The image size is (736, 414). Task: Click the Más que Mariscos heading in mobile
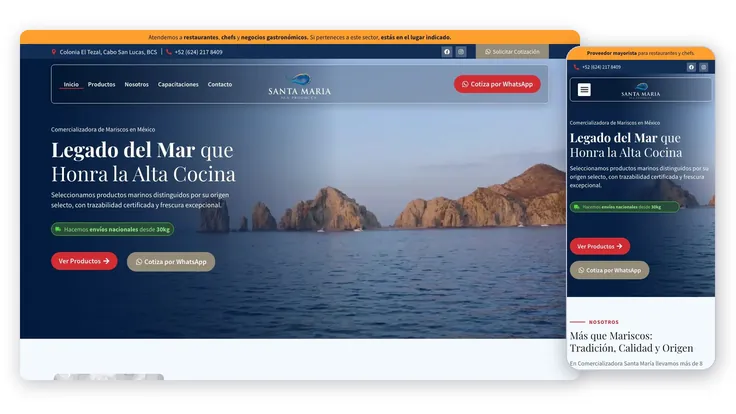[x=631, y=342]
